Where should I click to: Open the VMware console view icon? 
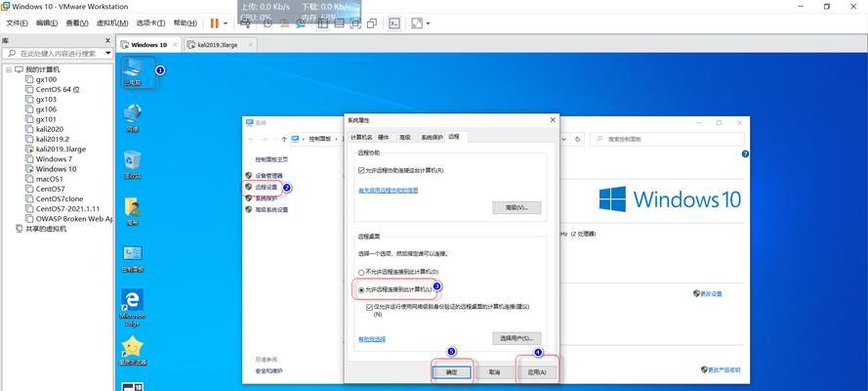point(394,23)
